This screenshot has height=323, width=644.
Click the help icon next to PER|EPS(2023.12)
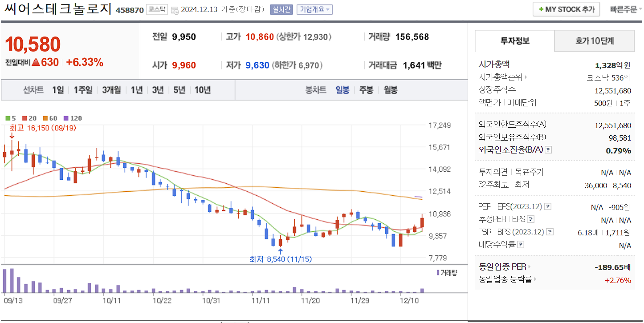coord(548,206)
